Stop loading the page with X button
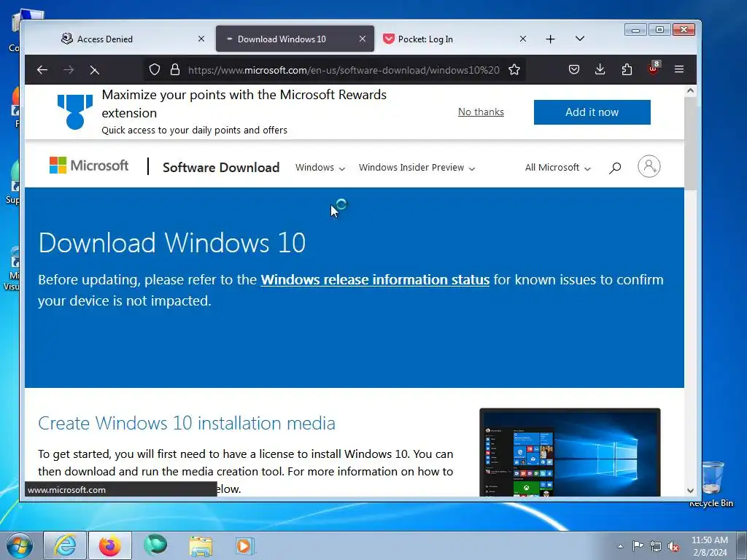Viewport: 747px width, 560px height. tap(94, 70)
